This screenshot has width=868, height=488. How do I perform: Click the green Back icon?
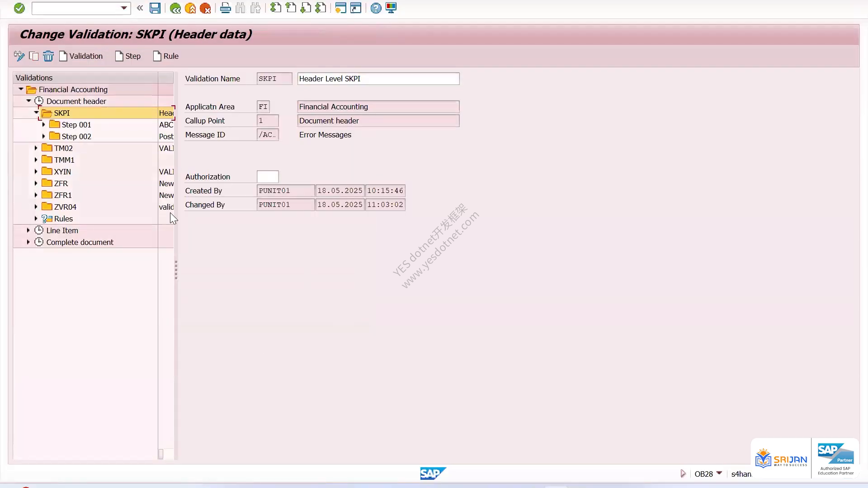pos(175,8)
